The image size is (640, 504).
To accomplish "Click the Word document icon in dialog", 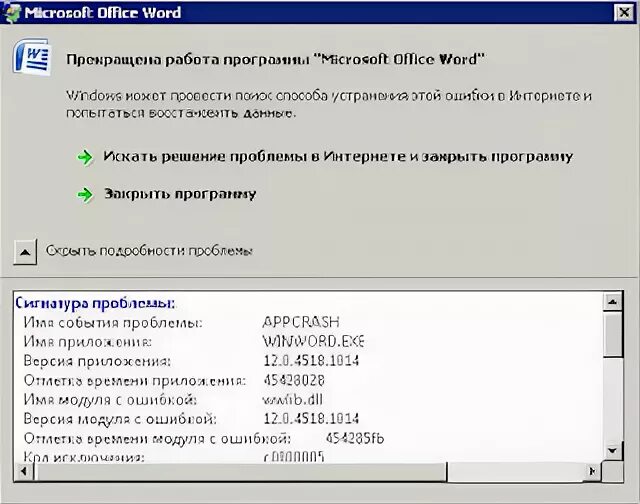I will (32, 57).
